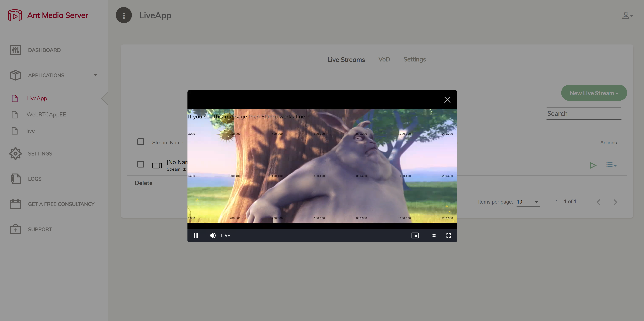Click the Ant Media Server logo icon
This screenshot has height=321, width=644.
click(x=15, y=15)
